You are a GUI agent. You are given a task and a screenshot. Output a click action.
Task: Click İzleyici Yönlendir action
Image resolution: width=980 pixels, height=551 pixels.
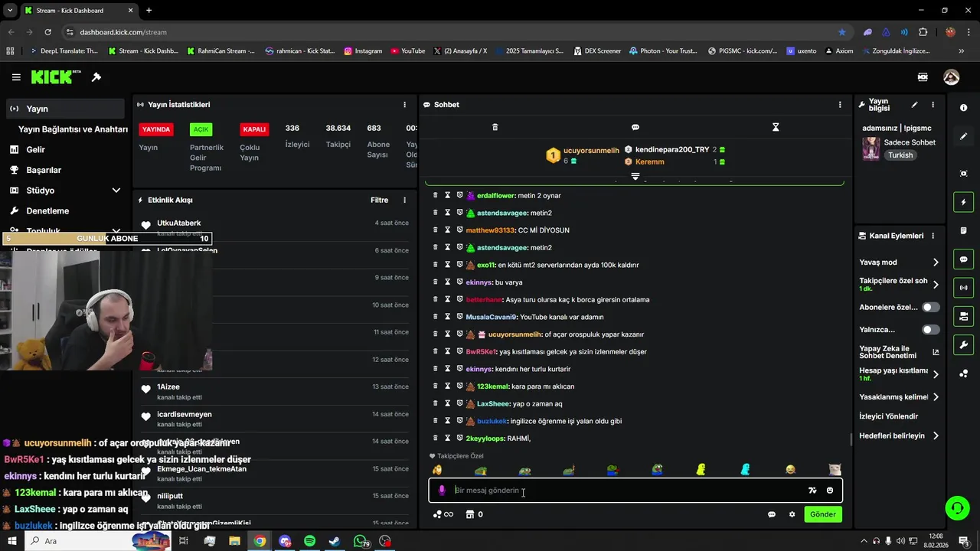pyautogui.click(x=888, y=416)
